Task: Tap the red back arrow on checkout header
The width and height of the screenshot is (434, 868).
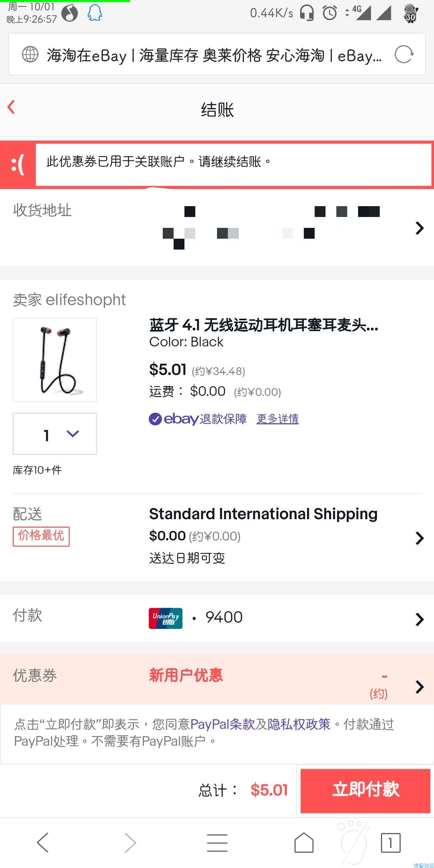Action: (x=11, y=107)
